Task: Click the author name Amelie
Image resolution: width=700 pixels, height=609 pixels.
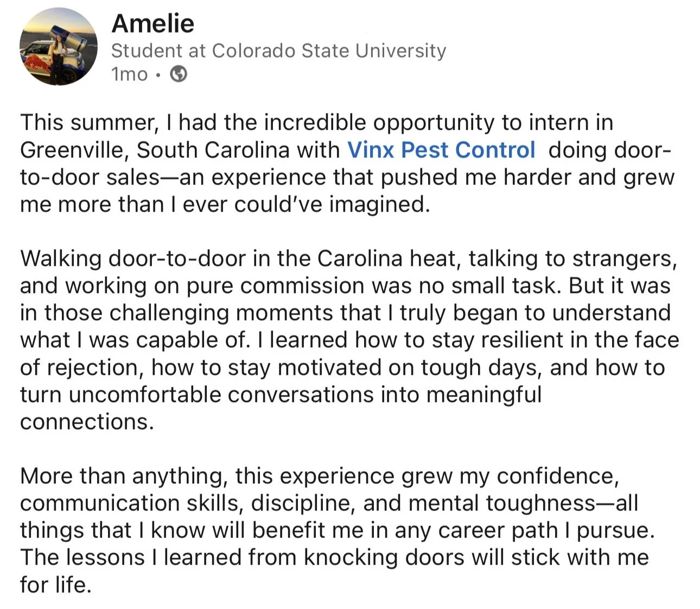Action: (x=152, y=24)
